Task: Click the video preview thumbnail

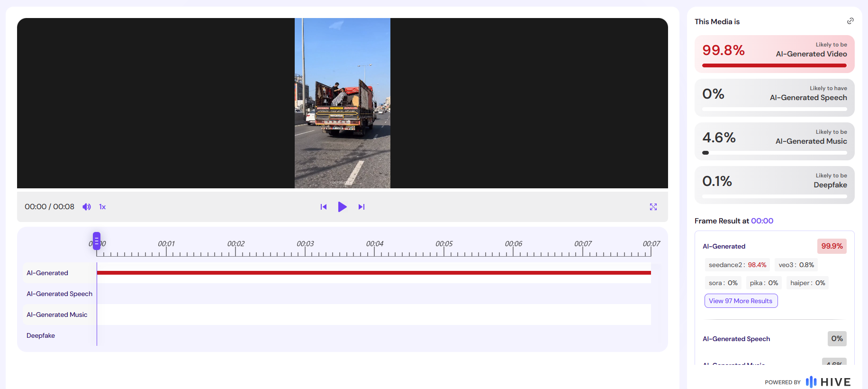Action: tap(343, 103)
